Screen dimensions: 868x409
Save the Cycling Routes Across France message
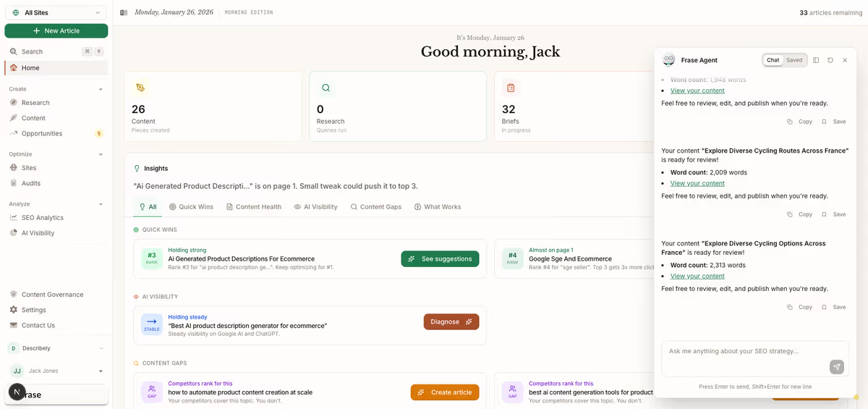[833, 214]
